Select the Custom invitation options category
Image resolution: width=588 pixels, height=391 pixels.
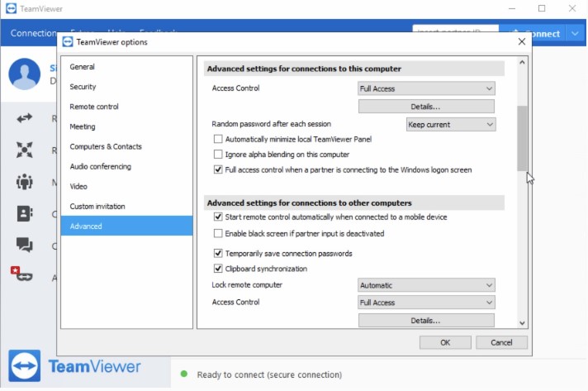point(126,206)
